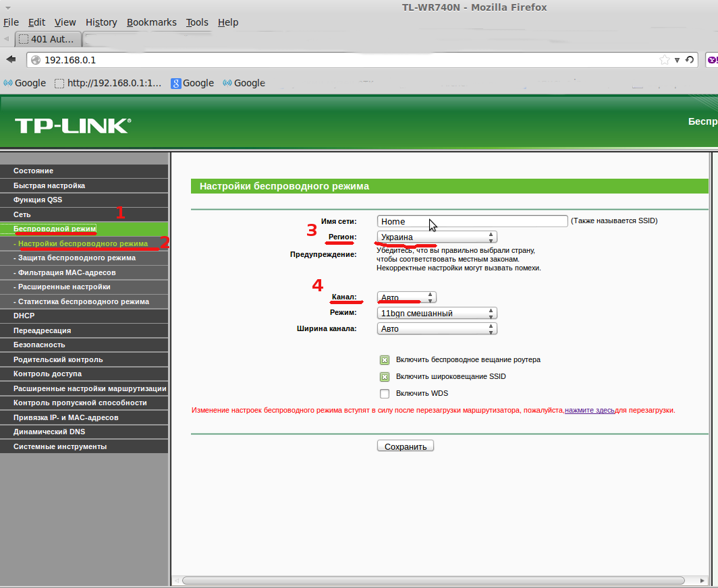
Task: Open Состояние in the sidebar
Action: pos(84,171)
